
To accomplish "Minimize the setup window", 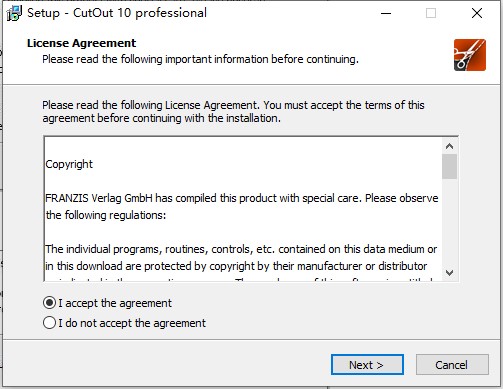I will click(386, 13).
